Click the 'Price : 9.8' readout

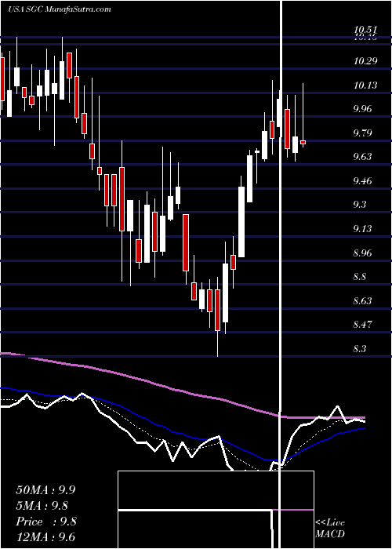pyautogui.click(x=46, y=522)
